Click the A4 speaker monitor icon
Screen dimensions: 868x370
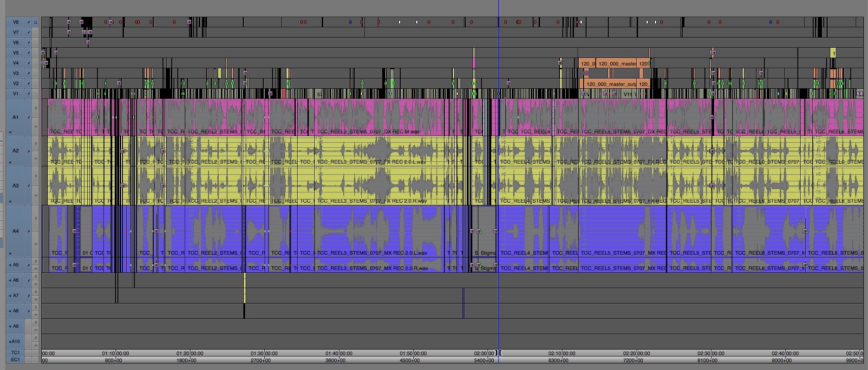click(10, 253)
